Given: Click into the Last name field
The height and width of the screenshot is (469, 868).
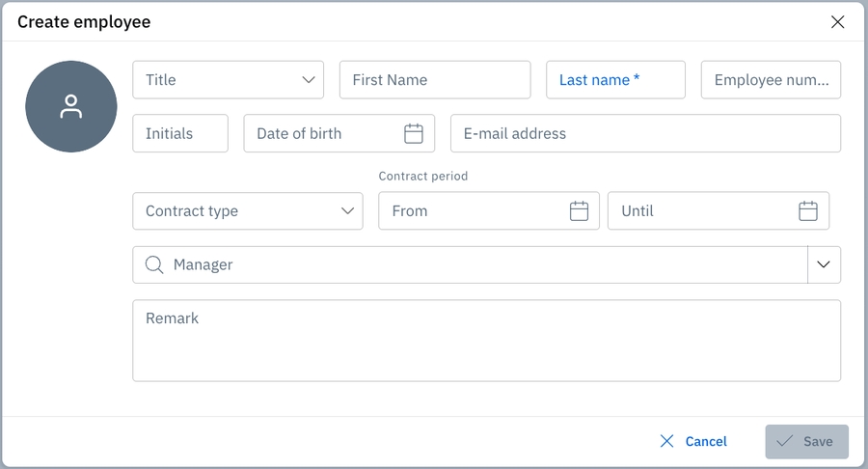Looking at the screenshot, I should click(x=615, y=80).
